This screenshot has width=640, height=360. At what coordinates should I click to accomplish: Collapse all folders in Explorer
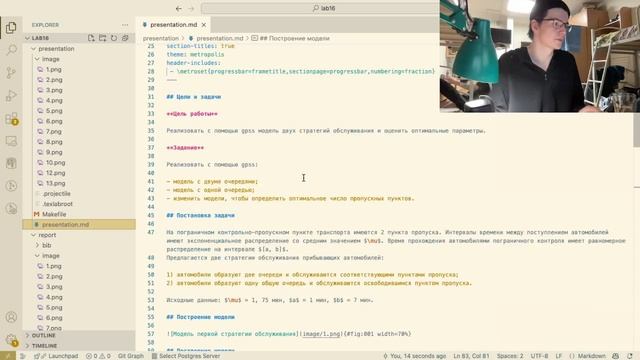click(x=125, y=38)
